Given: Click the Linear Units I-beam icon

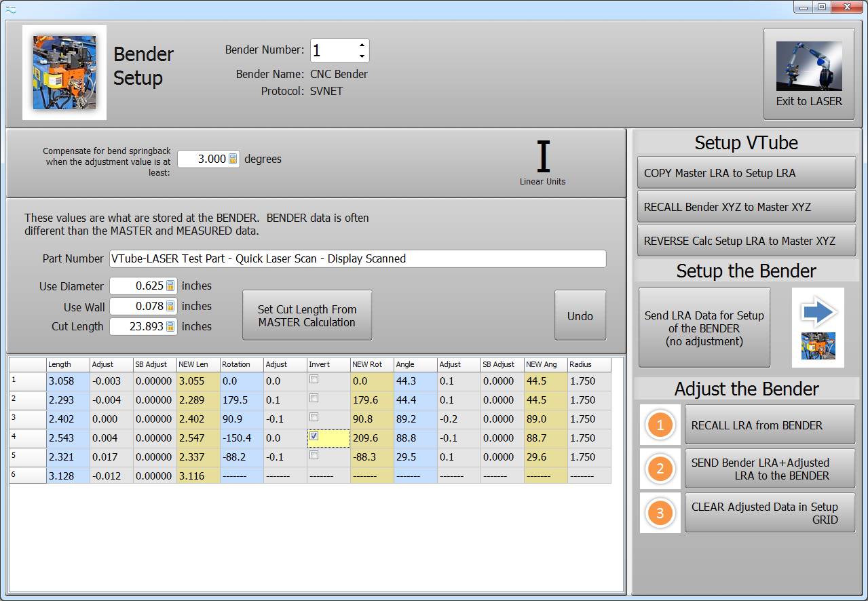Looking at the screenshot, I should [543, 157].
